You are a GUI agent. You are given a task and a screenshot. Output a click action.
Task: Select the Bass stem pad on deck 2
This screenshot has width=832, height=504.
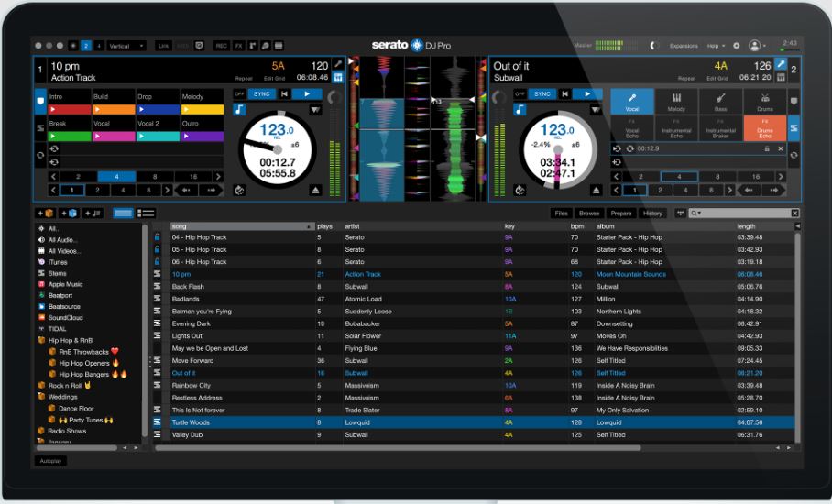pos(720,102)
